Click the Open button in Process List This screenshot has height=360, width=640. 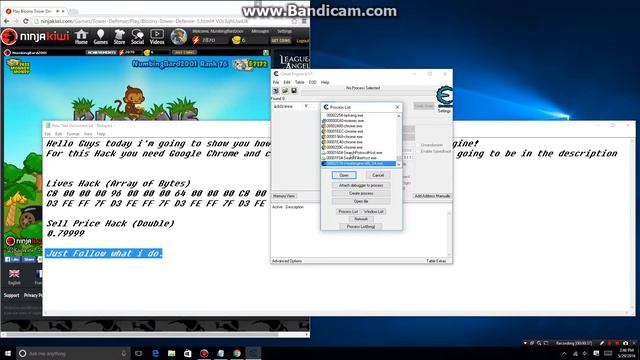[x=344, y=175]
